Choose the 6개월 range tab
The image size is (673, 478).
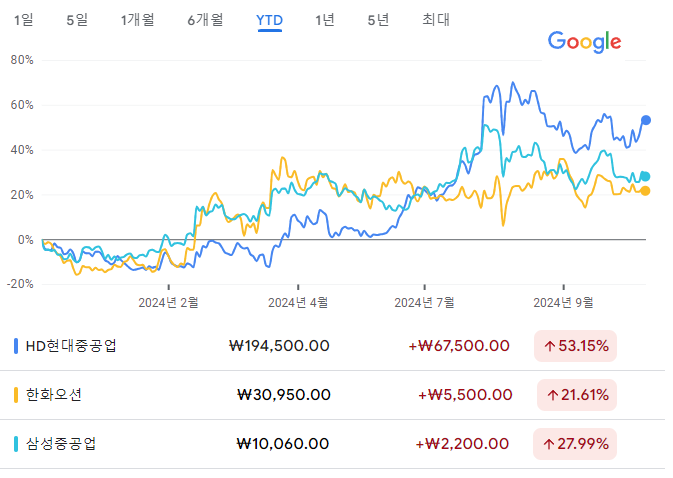coord(205,20)
